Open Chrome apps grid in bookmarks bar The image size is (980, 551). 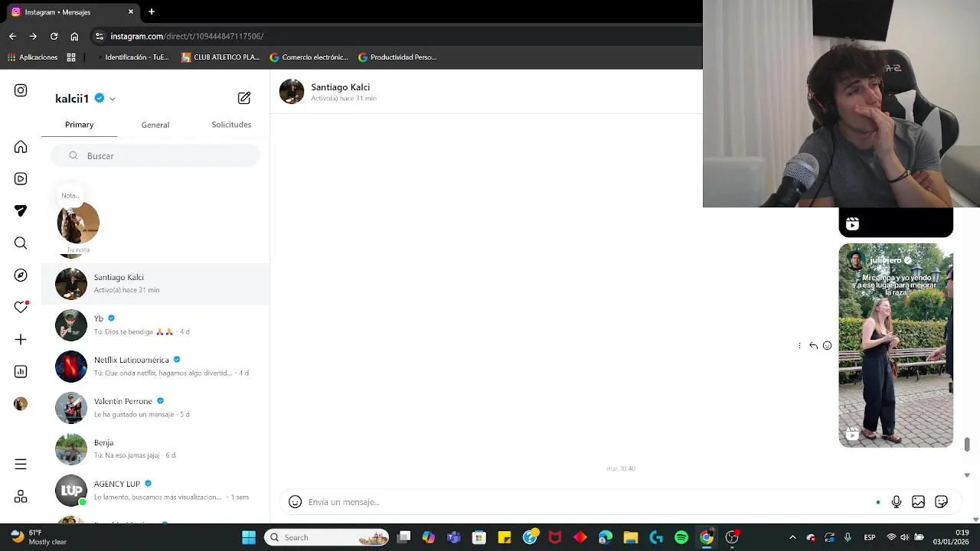(x=71, y=57)
